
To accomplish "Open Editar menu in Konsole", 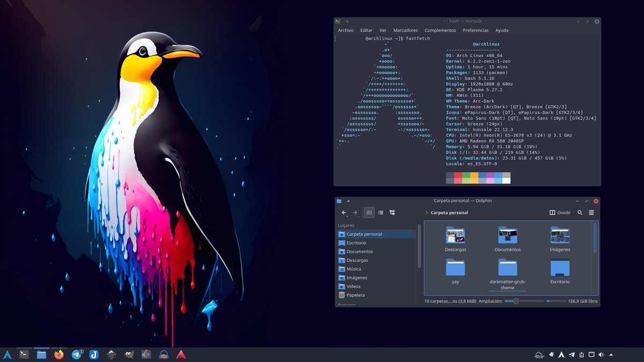I will point(366,31).
